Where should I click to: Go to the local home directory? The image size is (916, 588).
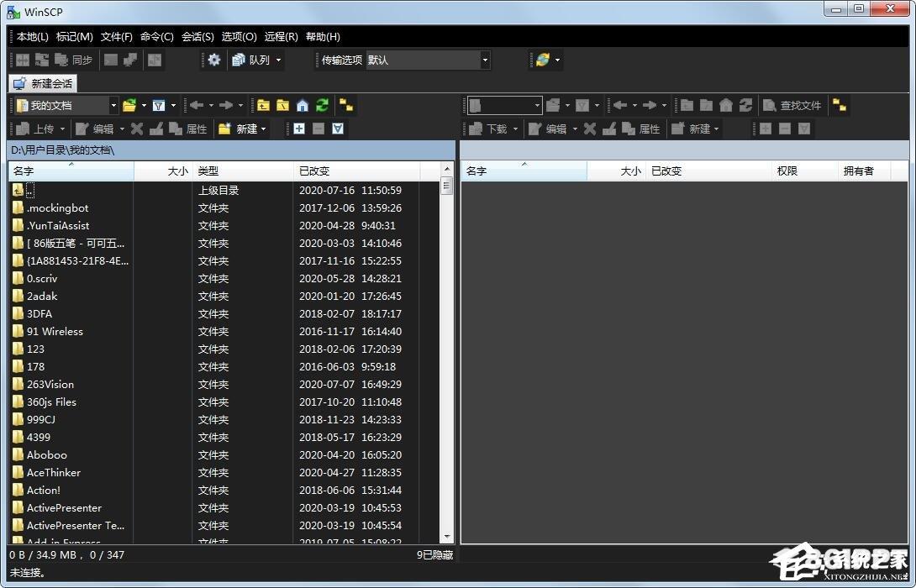pyautogui.click(x=302, y=105)
